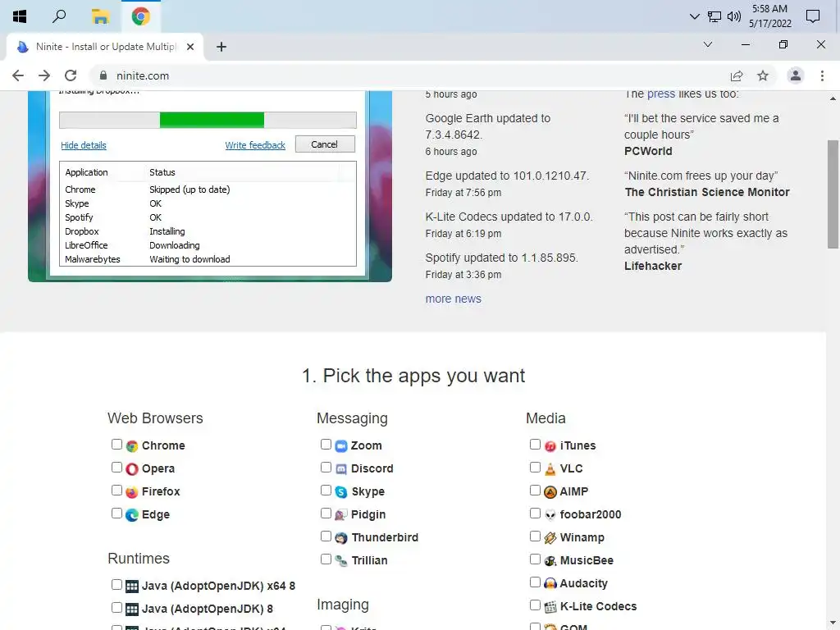Click the green installer progress bar
The width and height of the screenshot is (840, 630).
tap(212, 120)
